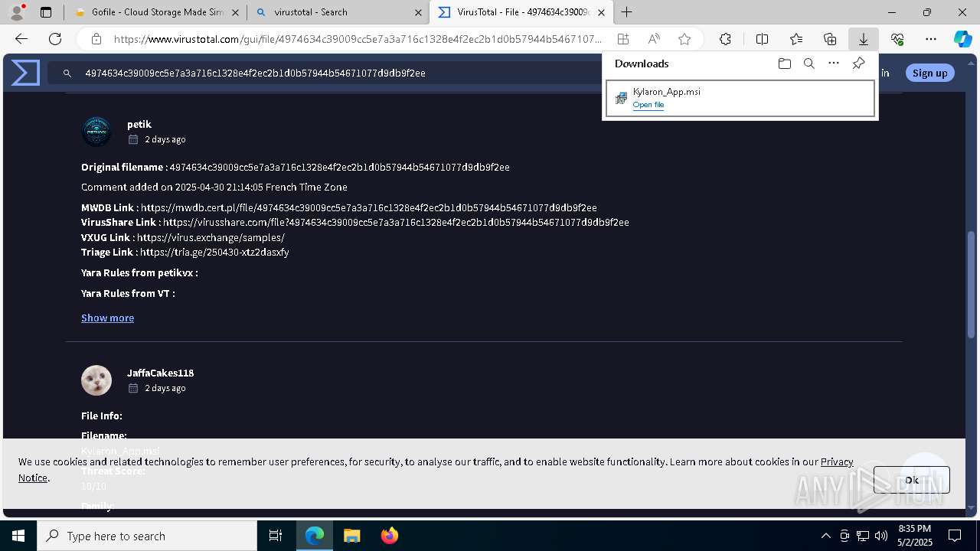Open Task View on taskbar
This screenshot has width=980, height=551.
coord(276,536)
